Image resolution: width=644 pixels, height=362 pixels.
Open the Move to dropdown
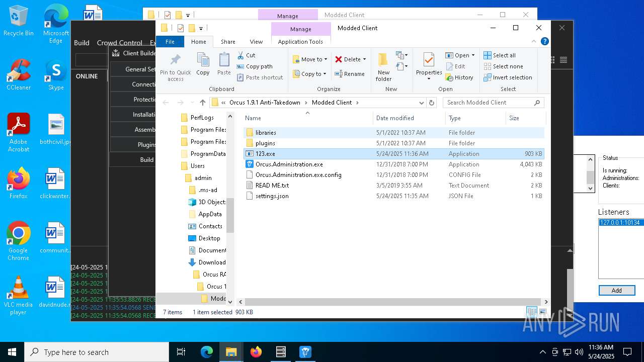coord(310,59)
